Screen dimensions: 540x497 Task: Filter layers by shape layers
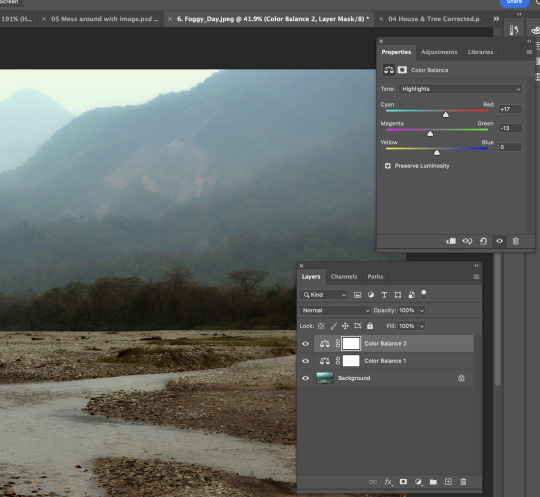[398, 295]
